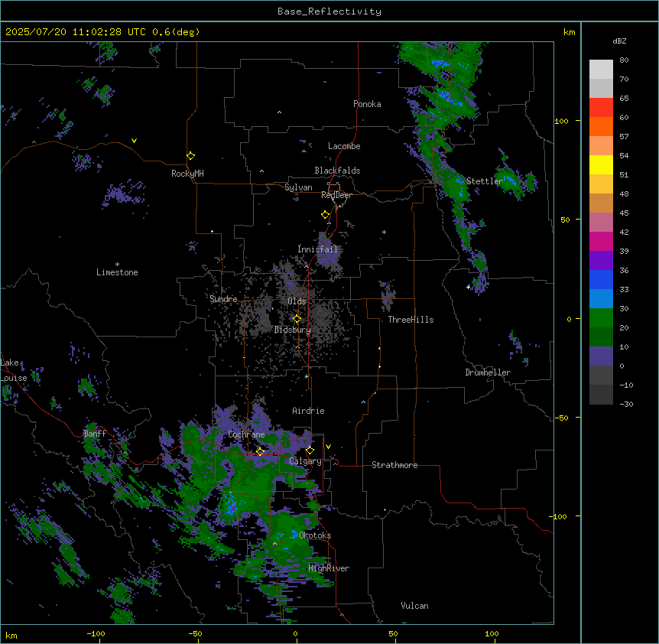Click the Banff label

95,434
